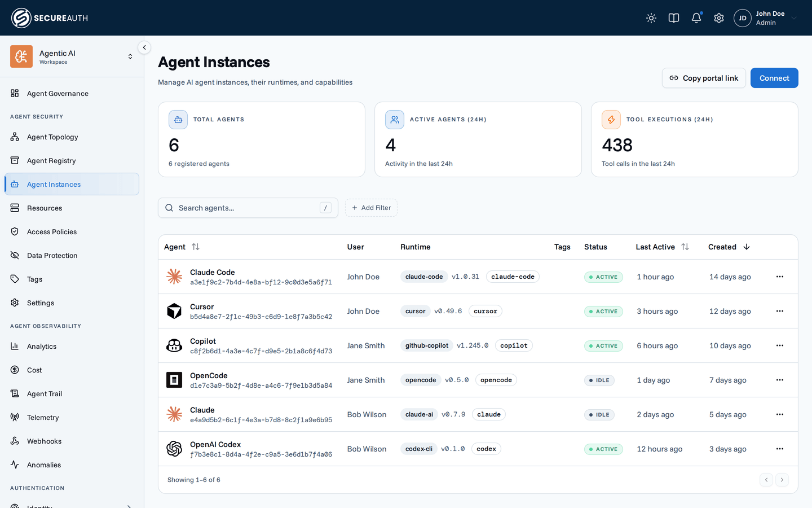Image resolution: width=812 pixels, height=508 pixels.
Task: Click the Copilot agent logo
Action: (174, 345)
